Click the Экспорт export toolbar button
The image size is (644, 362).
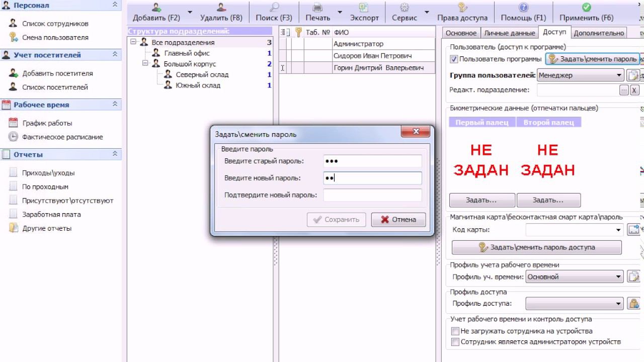pyautogui.click(x=364, y=13)
